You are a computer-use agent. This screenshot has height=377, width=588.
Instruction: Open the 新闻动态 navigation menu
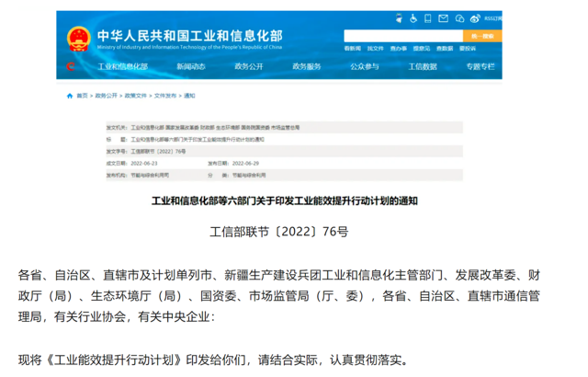click(191, 67)
